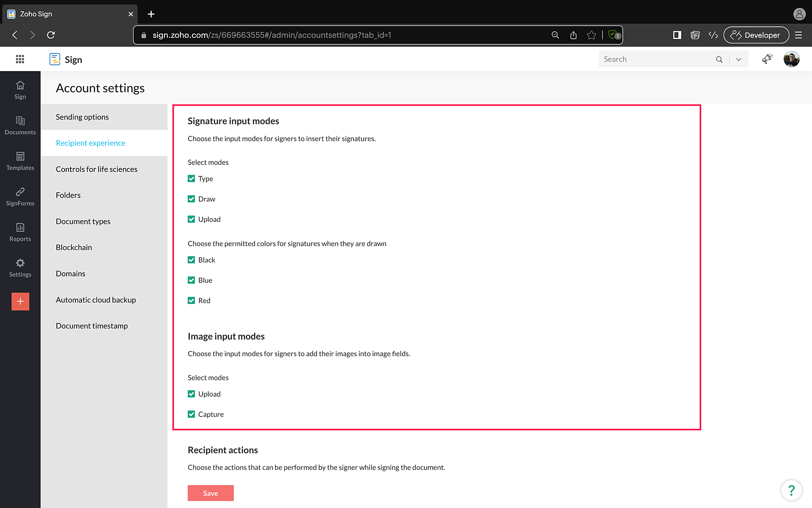Open the user profile avatar menu
Image resolution: width=812 pixels, height=508 pixels.
791,59
